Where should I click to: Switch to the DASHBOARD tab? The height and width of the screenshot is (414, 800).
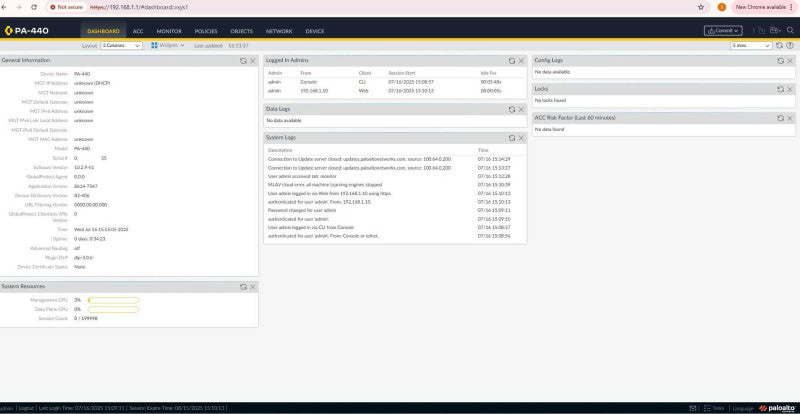point(103,31)
